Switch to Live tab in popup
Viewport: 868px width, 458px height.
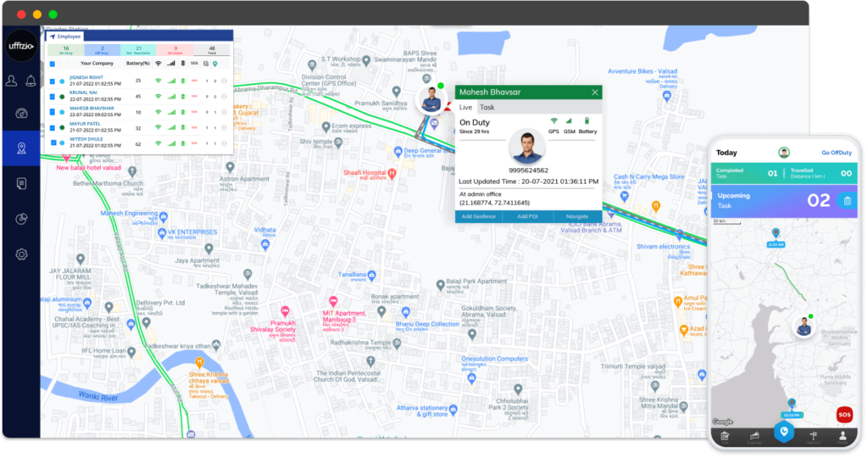coord(465,108)
